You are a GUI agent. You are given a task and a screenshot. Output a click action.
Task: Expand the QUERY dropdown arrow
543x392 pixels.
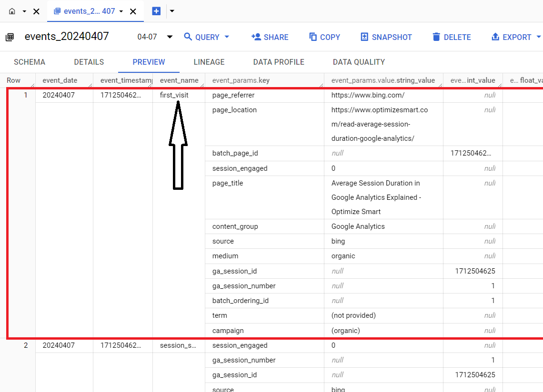click(x=227, y=37)
